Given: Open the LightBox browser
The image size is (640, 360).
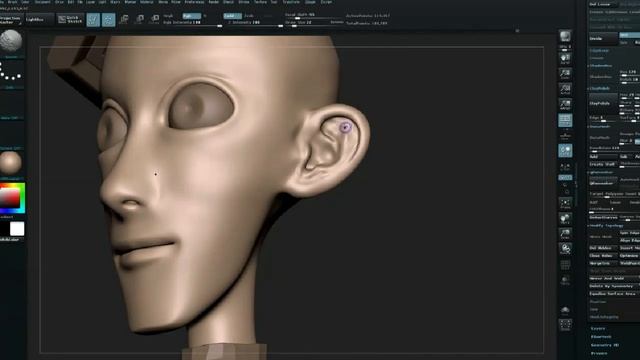Looking at the screenshot, I should tap(39, 19).
